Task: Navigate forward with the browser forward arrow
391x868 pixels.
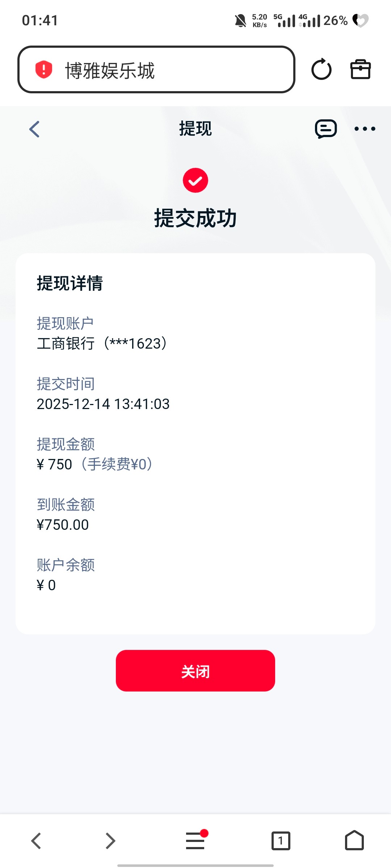Action: coord(110,841)
